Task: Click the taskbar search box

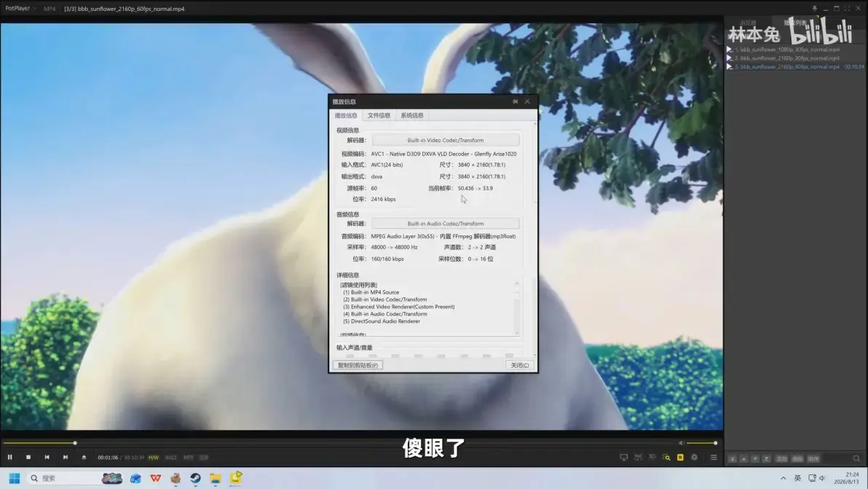Action: [76, 478]
